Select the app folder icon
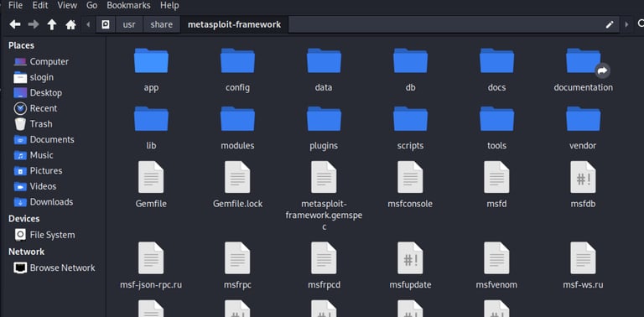644x317 pixels. pyautogui.click(x=151, y=61)
